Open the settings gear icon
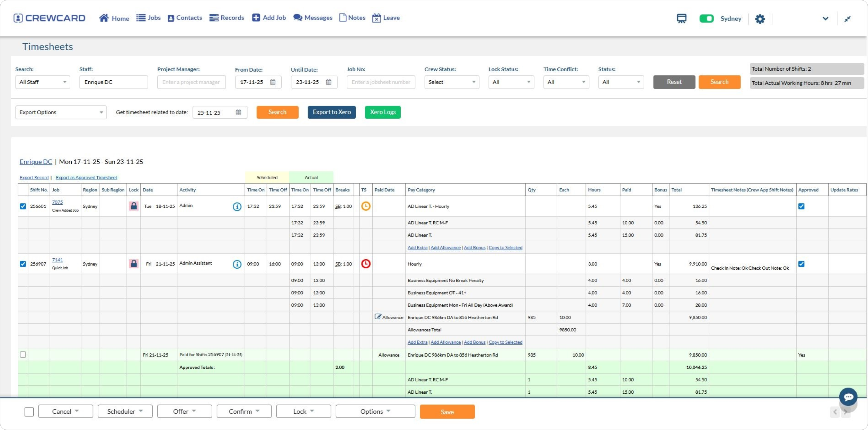Screen dimensions: 868x430 coord(760,19)
